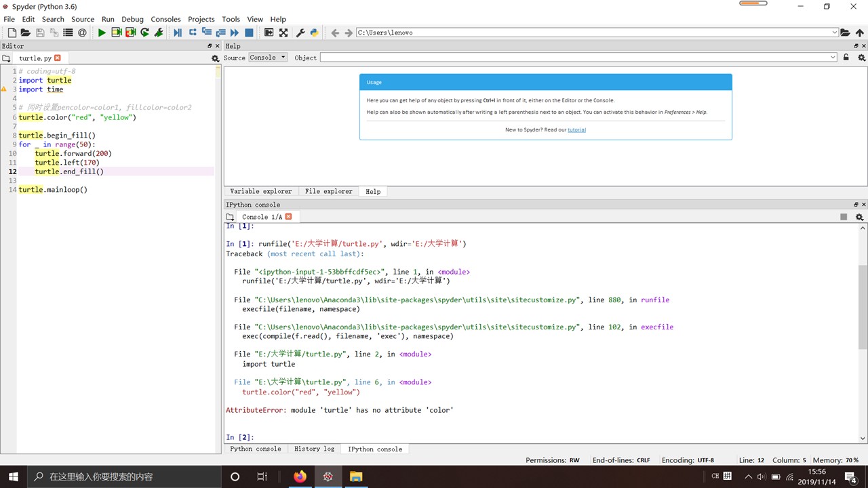Screen dimensions: 868x488
Task: Debug step over current line icon
Action: (x=193, y=33)
